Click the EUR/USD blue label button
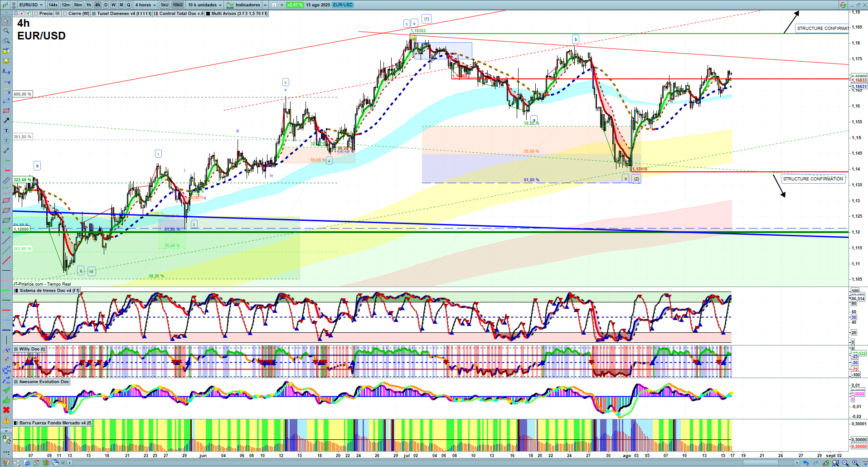Screen dimensions: 868x467 point(343,5)
